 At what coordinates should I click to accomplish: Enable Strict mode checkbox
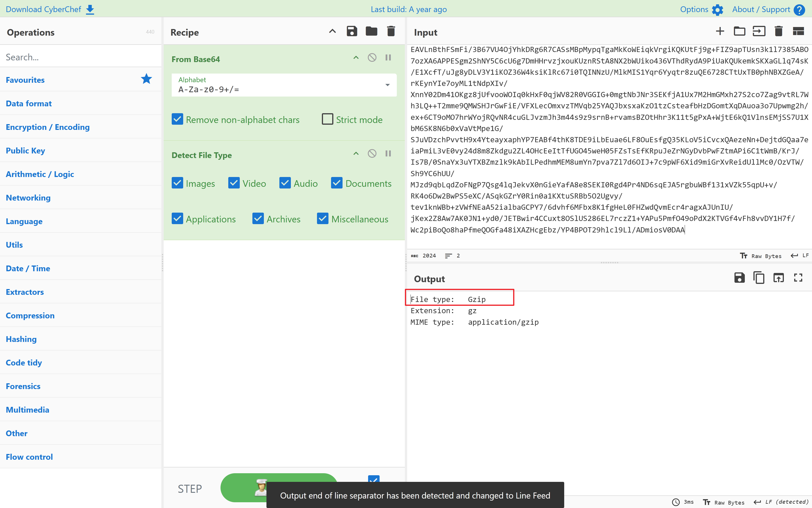327,119
